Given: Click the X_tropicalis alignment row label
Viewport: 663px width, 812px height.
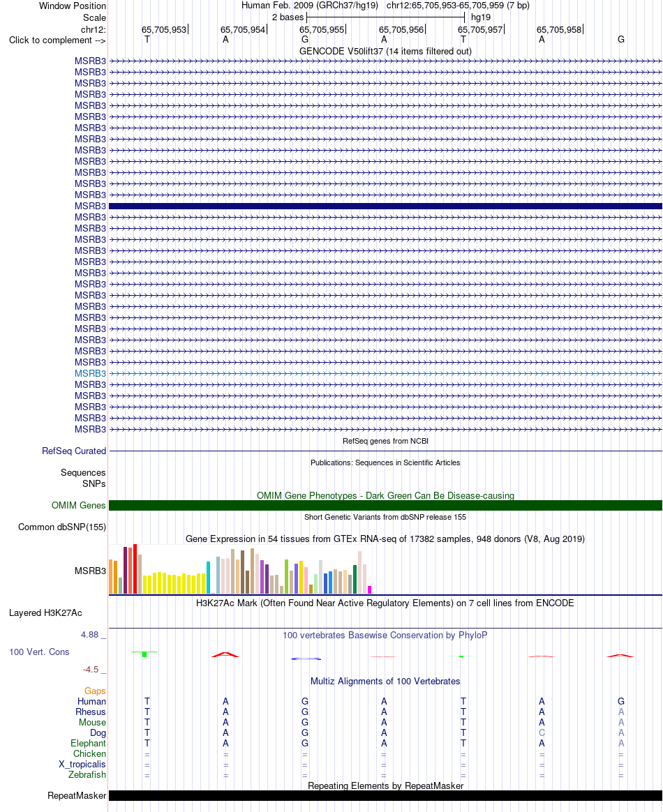Looking at the screenshot, I should click(x=82, y=765).
